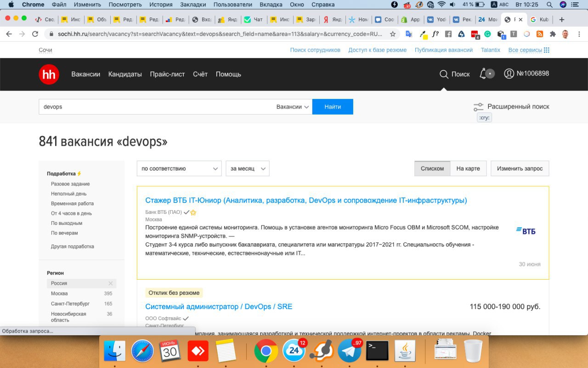This screenshot has width=588, height=368.
Task: Filter by Временная работа
Action: tap(72, 204)
